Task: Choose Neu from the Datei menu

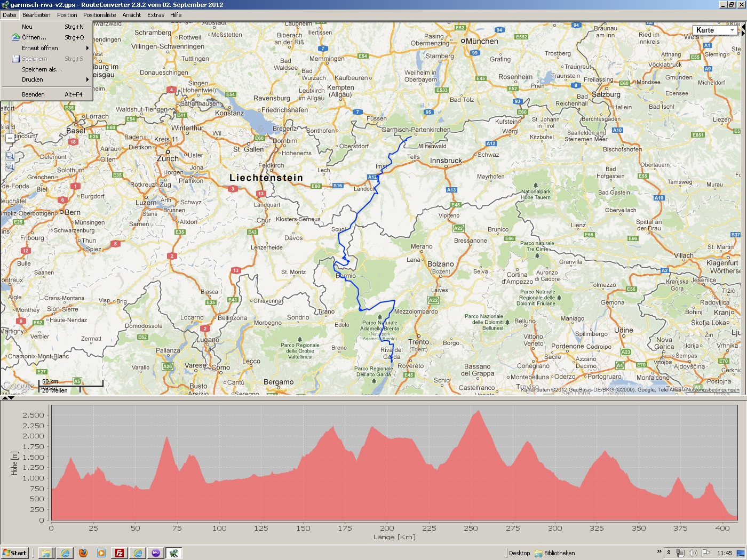Action: [x=47, y=27]
